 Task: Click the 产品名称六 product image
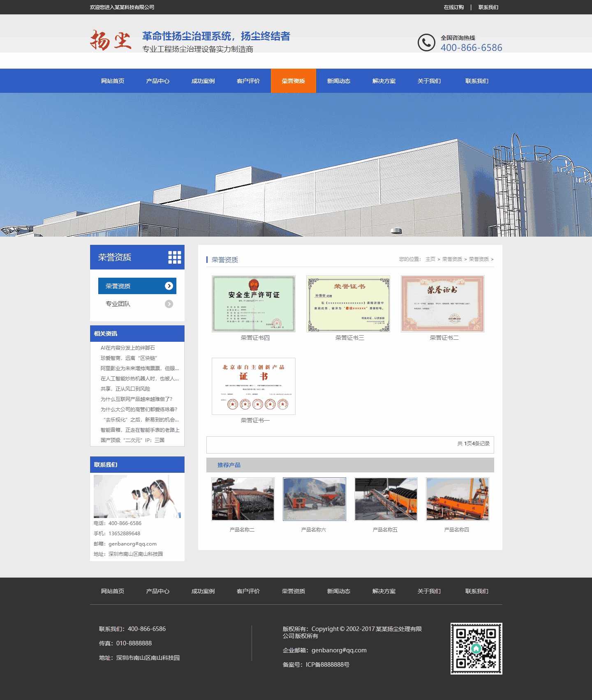(314, 499)
